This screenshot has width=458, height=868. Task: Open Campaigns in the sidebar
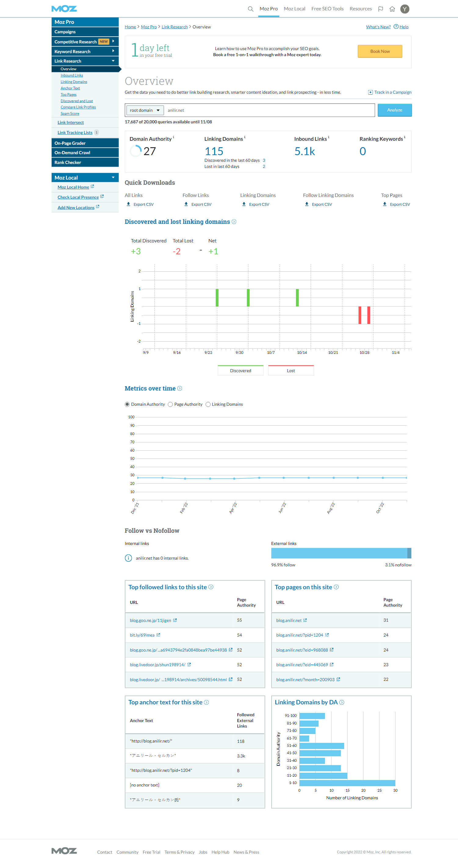[85, 32]
